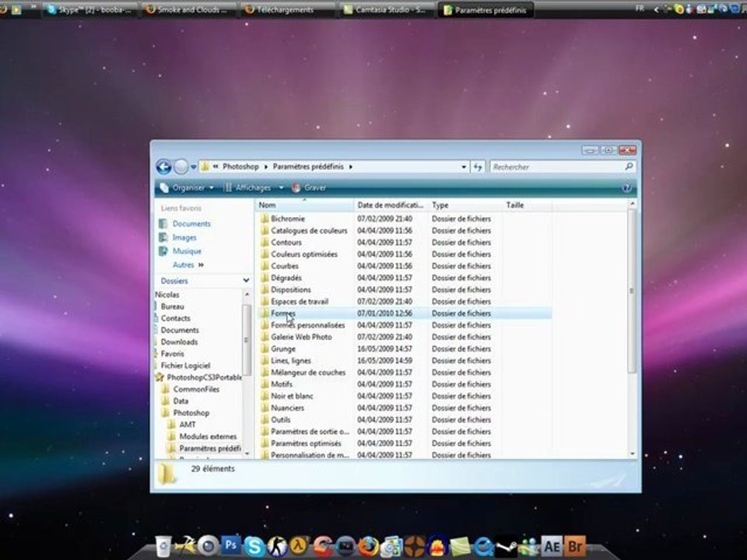Image resolution: width=747 pixels, height=560 pixels.
Task: Switch to Camtasia Studio taskbar window
Action: [x=387, y=9]
